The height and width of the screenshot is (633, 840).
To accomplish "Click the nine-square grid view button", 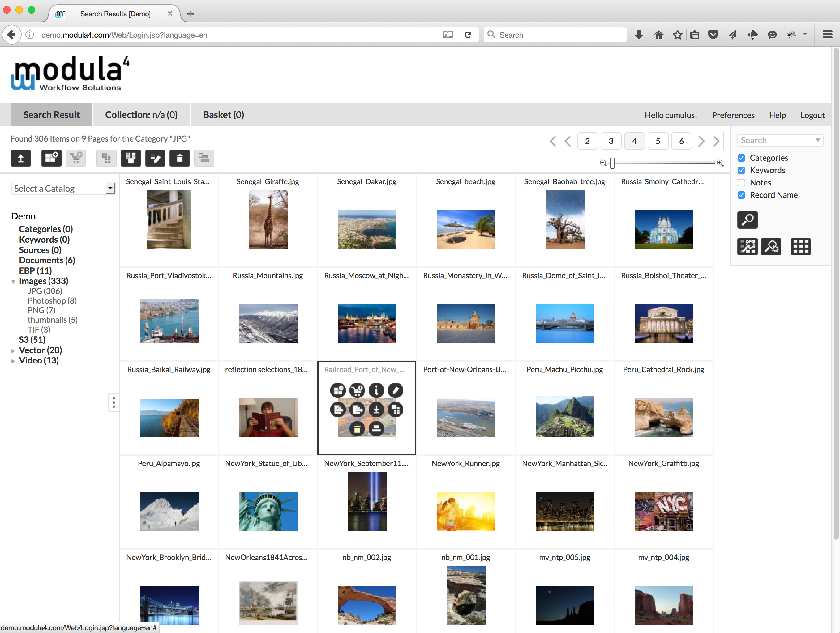I will 800,247.
